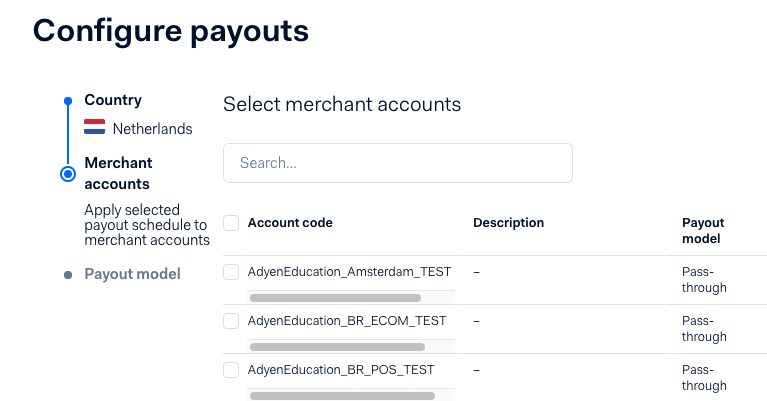The width and height of the screenshot is (767, 401).
Task: Click the Description column header
Action: click(x=508, y=223)
